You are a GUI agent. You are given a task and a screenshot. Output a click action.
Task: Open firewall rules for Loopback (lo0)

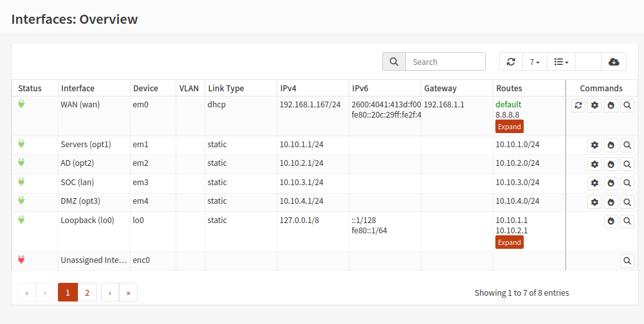pyautogui.click(x=611, y=221)
